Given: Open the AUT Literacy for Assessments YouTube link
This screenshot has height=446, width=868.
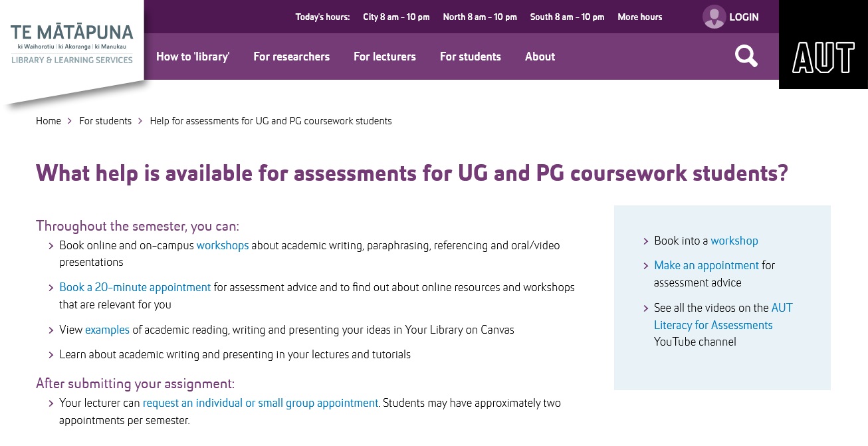Looking at the screenshot, I should [713, 316].
